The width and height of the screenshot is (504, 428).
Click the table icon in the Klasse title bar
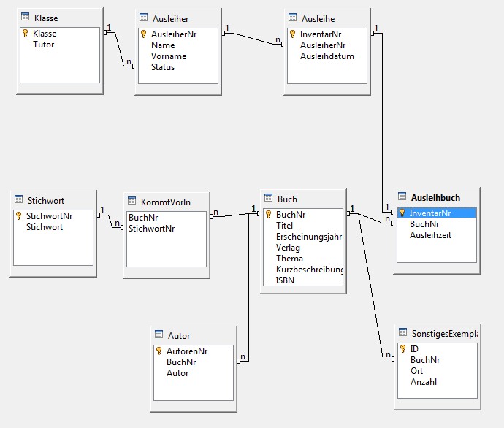(x=26, y=18)
